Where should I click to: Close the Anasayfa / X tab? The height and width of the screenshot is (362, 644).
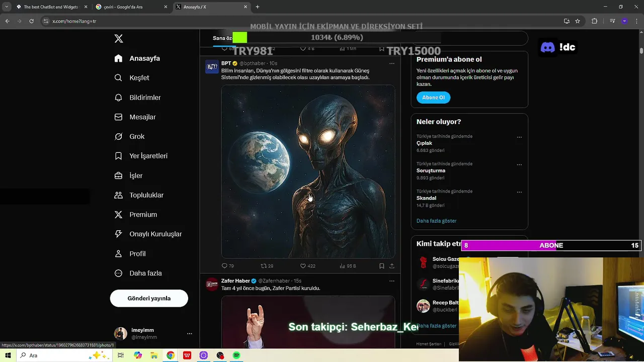tap(246, 7)
